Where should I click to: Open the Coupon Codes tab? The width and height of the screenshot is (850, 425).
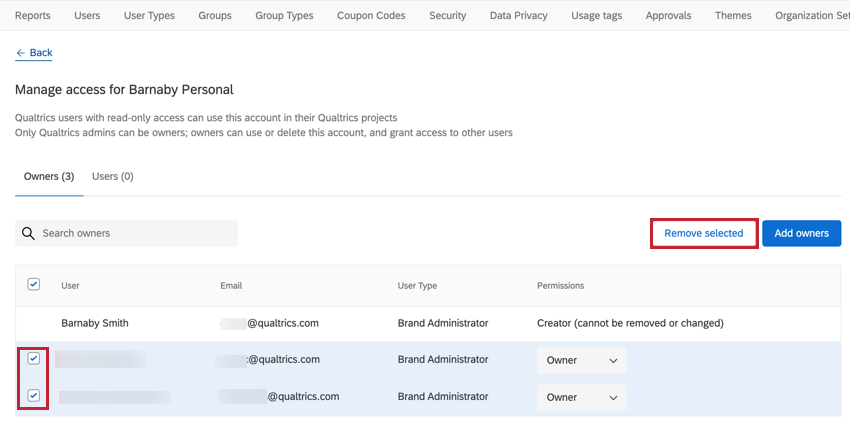tap(371, 16)
